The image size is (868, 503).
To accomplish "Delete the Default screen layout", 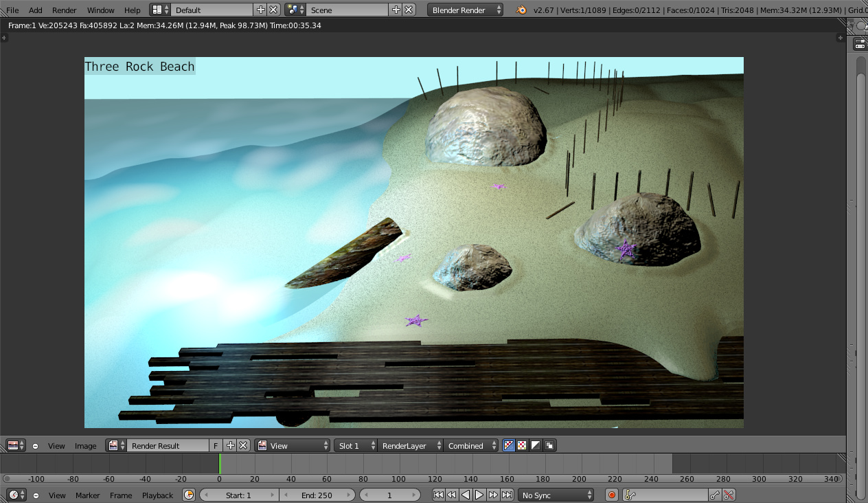I will point(273,10).
